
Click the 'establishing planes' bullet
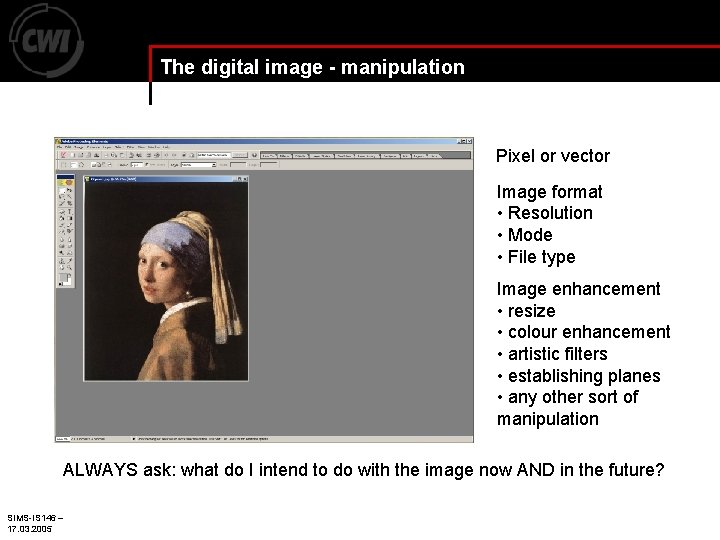click(x=584, y=376)
